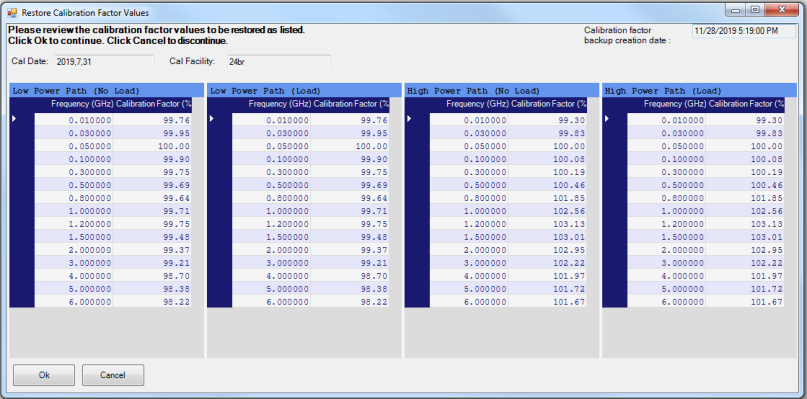
Task: Select 100.46 cell in High Power (No Load)
Action: [x=548, y=185]
